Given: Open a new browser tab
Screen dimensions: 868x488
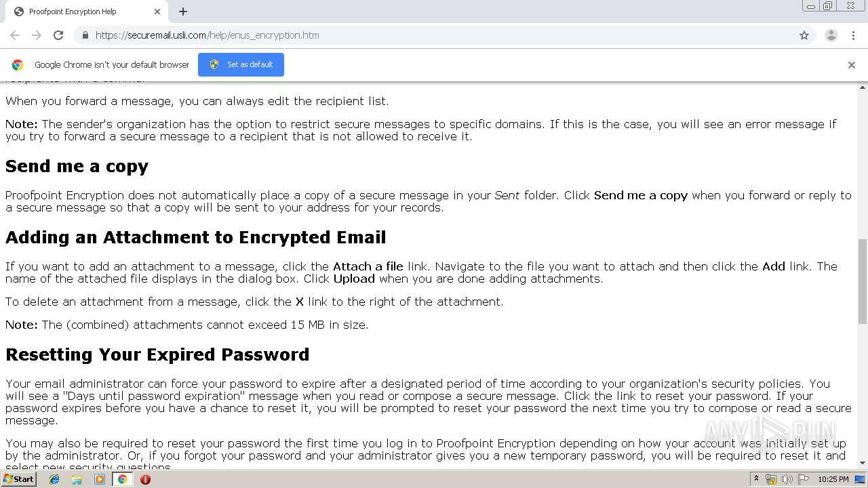Looking at the screenshot, I should [183, 12].
